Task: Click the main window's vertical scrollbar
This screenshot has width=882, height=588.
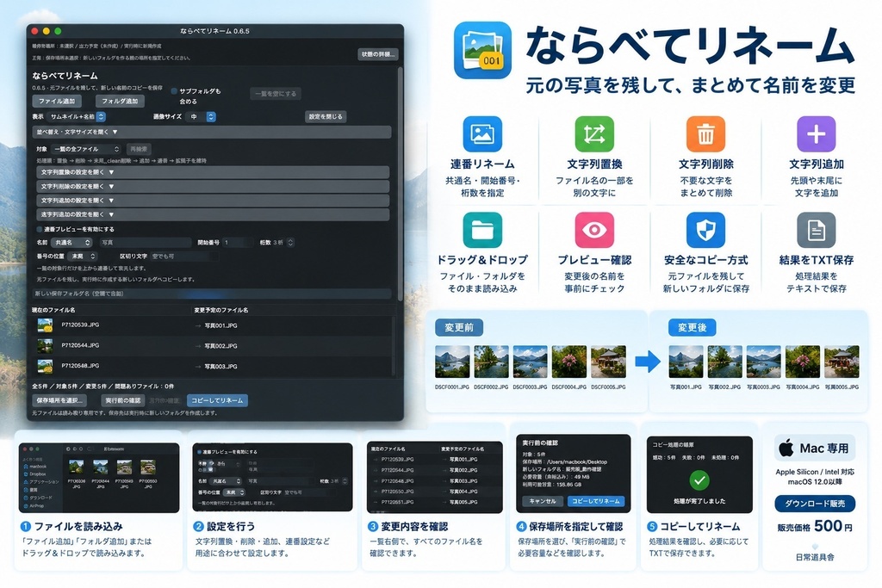Action: click(400, 183)
